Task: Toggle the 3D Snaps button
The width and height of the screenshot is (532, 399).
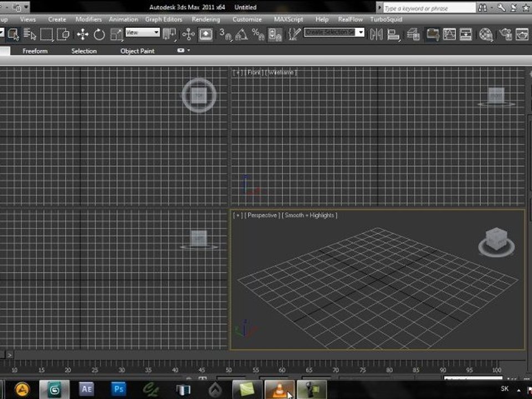Action: [226, 34]
